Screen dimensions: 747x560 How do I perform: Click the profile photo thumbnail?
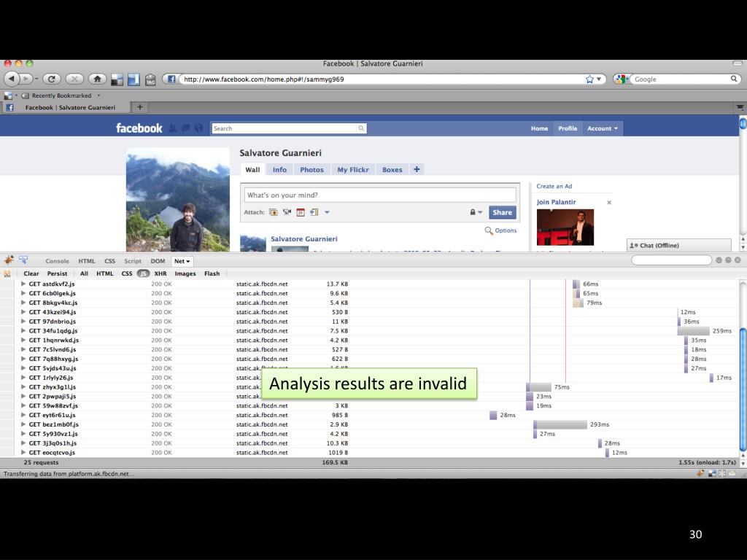pos(178,200)
